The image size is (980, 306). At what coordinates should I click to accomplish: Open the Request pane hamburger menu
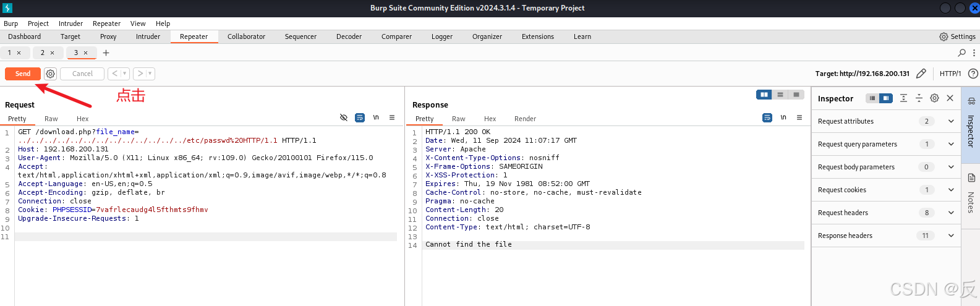(392, 117)
